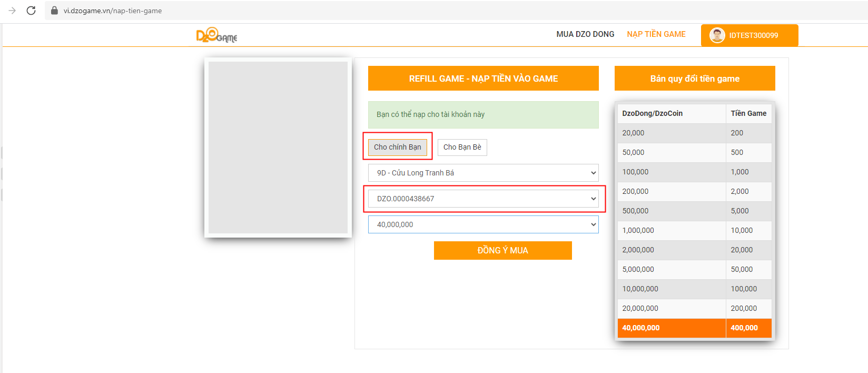Select the 'Cho Bạn Bè' option

click(x=462, y=147)
